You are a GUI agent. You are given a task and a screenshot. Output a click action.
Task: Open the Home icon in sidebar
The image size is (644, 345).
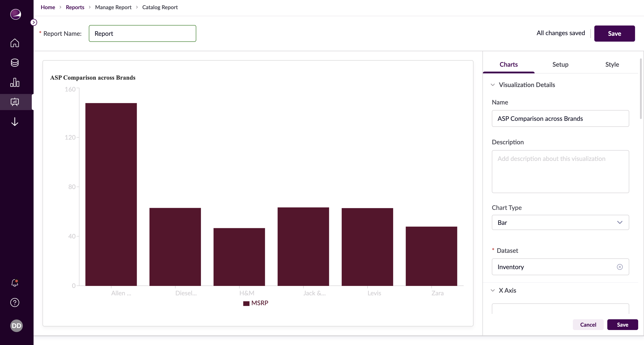point(15,43)
